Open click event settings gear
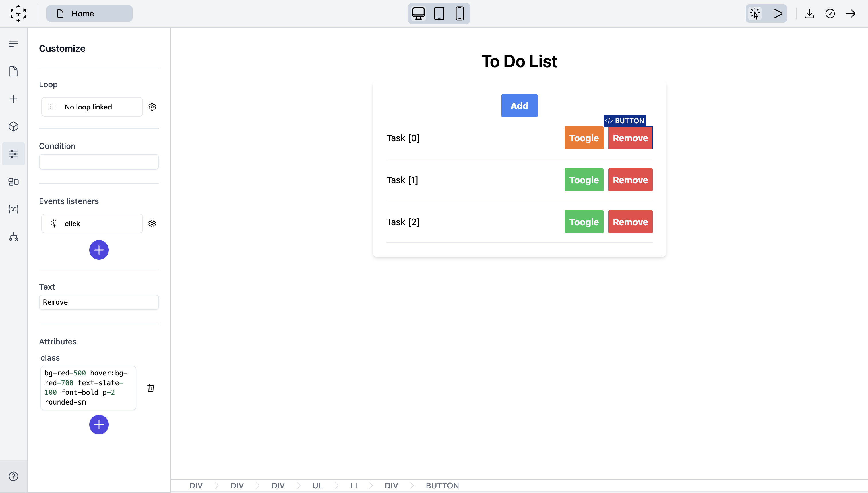Image resolution: width=868 pixels, height=493 pixels. coord(152,224)
